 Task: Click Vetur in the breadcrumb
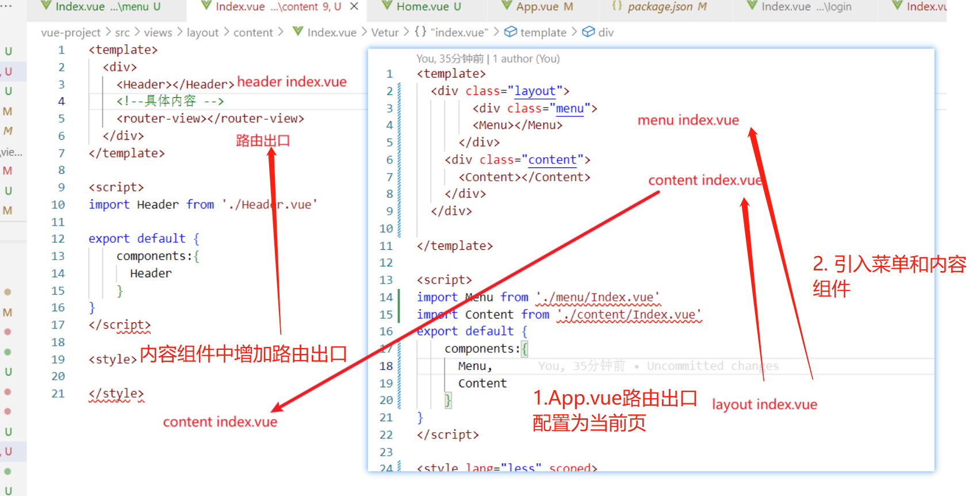(385, 33)
